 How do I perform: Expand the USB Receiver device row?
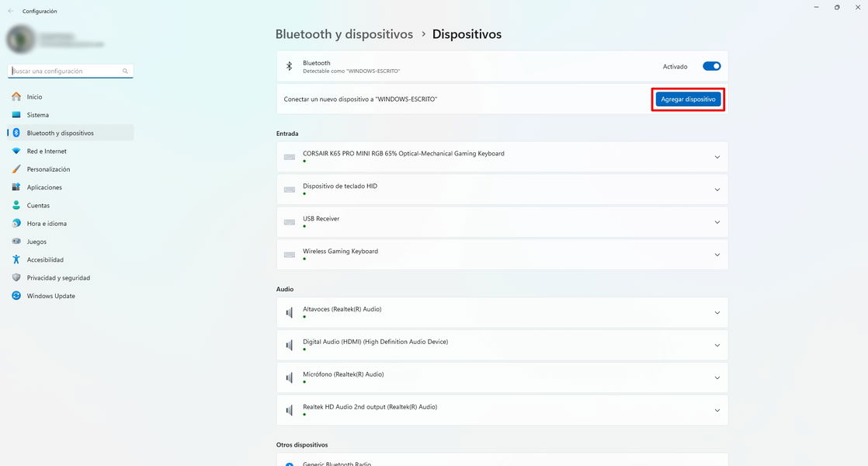pos(717,222)
